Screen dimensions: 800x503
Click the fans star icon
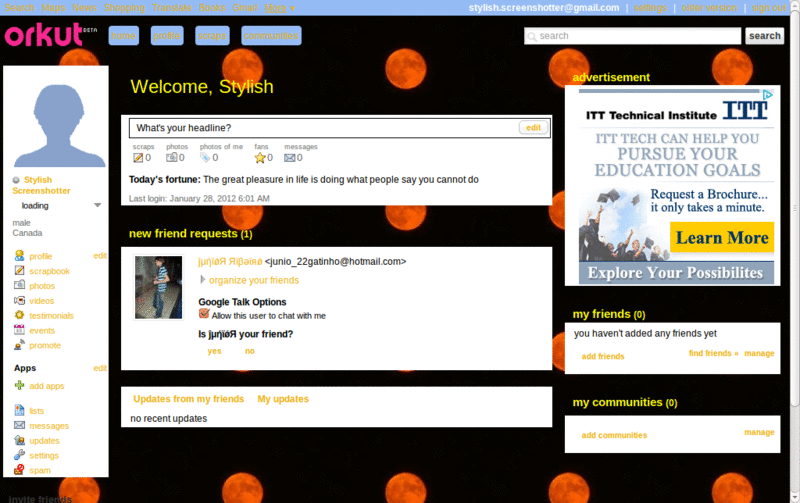[260, 158]
